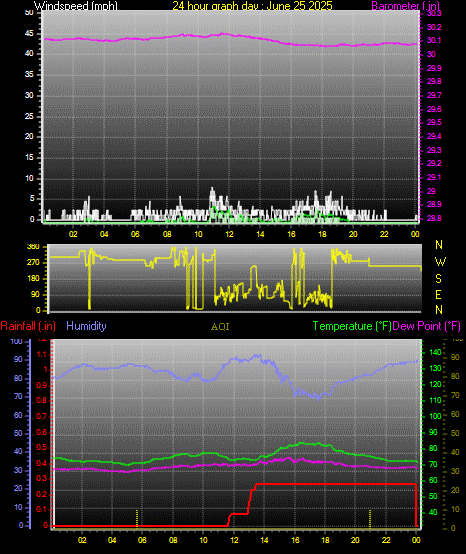Select the "Rainfall (.in)" legend label
466x554 pixels.
click(28, 326)
